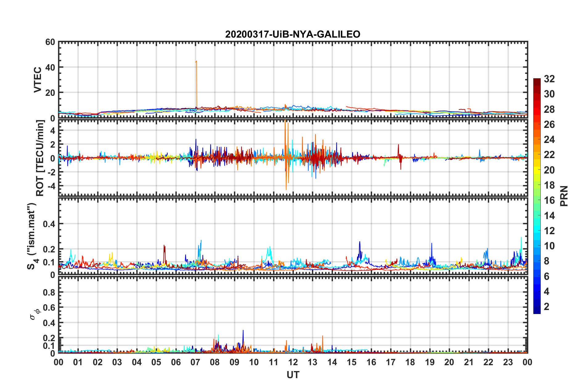Click x-axis tick label 07
The image size is (586, 392).
pos(195,362)
